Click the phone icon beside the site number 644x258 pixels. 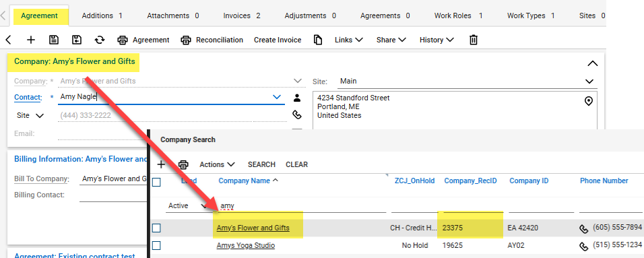[x=296, y=115]
